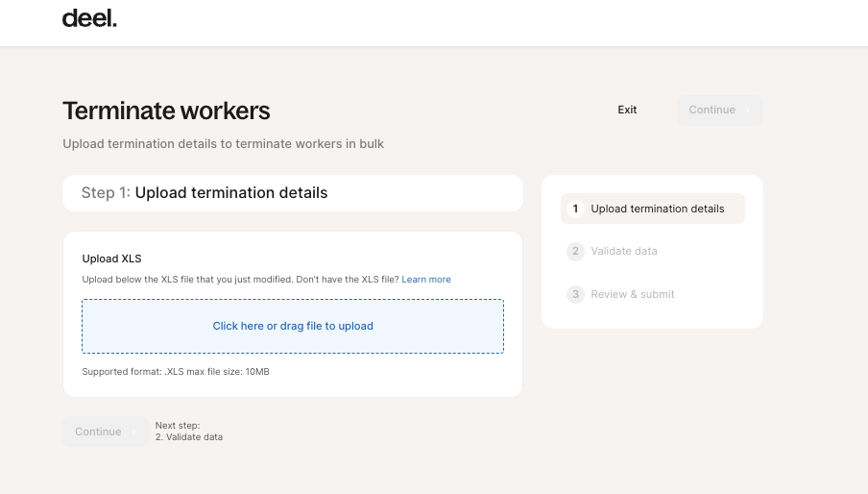Click the drag file to upload area
This screenshot has width=868, height=494.
point(293,326)
